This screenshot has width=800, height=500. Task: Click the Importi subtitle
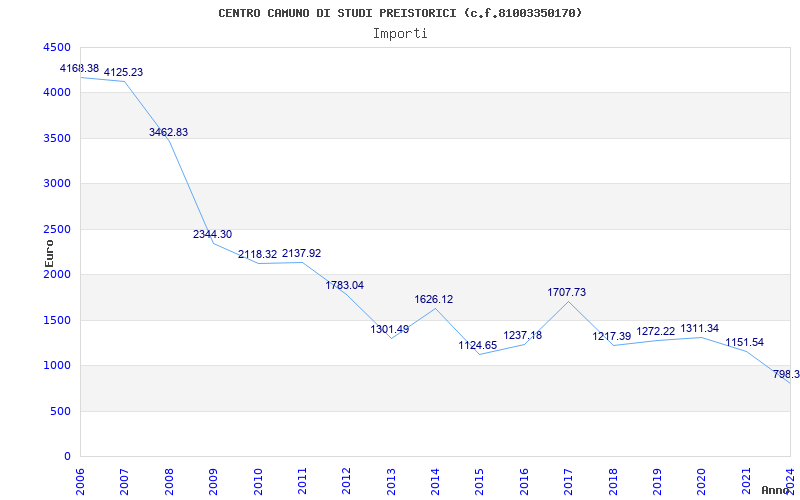(x=400, y=33)
